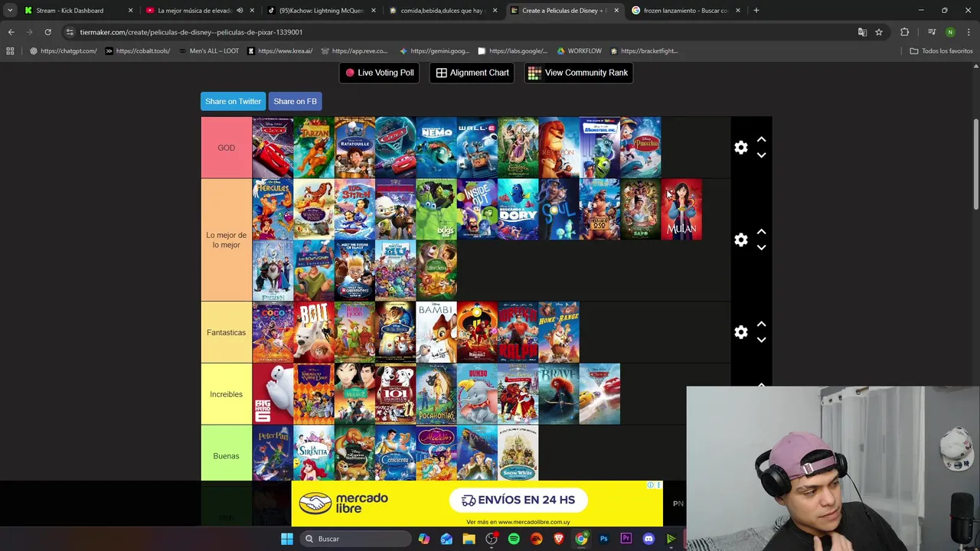This screenshot has height=551, width=980.
Task: Open the Windows Start menu
Action: pyautogui.click(x=286, y=539)
